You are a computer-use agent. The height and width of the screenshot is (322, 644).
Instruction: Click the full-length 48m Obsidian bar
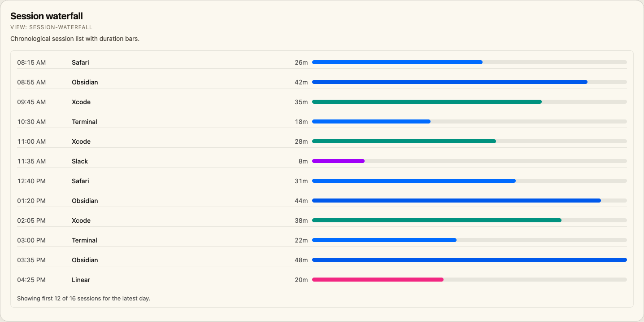pos(470,260)
